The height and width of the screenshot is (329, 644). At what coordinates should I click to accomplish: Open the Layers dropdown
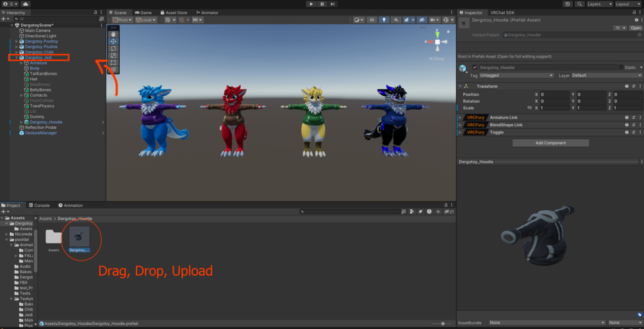[600, 4]
